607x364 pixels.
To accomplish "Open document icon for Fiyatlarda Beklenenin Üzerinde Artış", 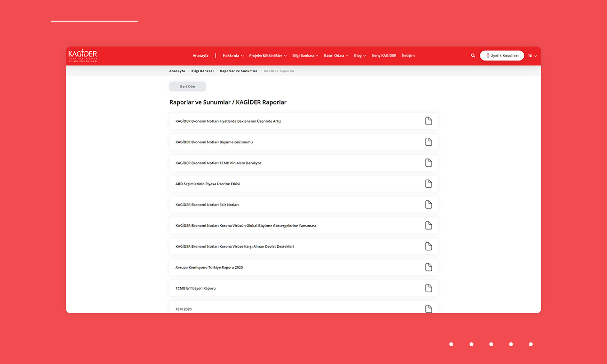I will pos(429,121).
